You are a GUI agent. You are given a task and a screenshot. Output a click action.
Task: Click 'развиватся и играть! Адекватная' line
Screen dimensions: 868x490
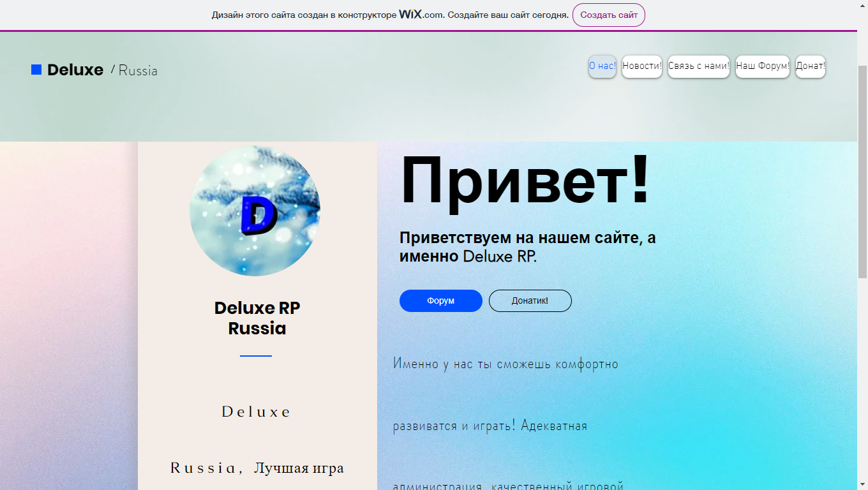pyautogui.click(x=490, y=426)
